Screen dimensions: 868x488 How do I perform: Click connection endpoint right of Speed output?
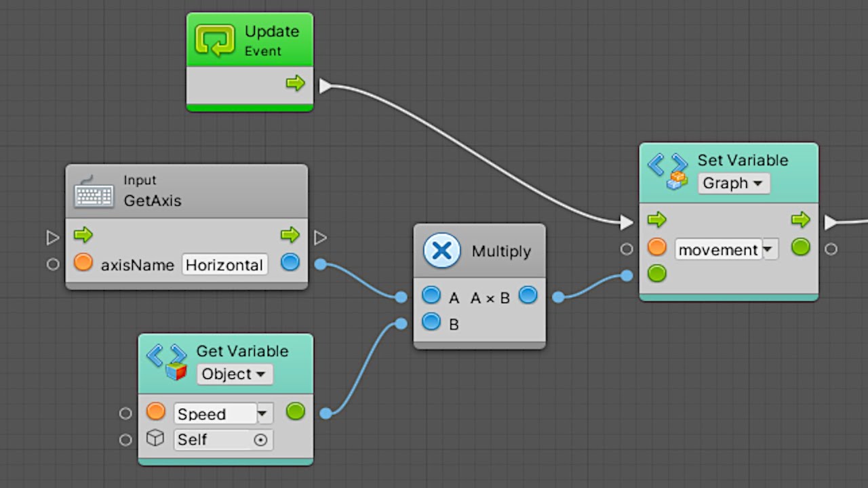[325, 413]
